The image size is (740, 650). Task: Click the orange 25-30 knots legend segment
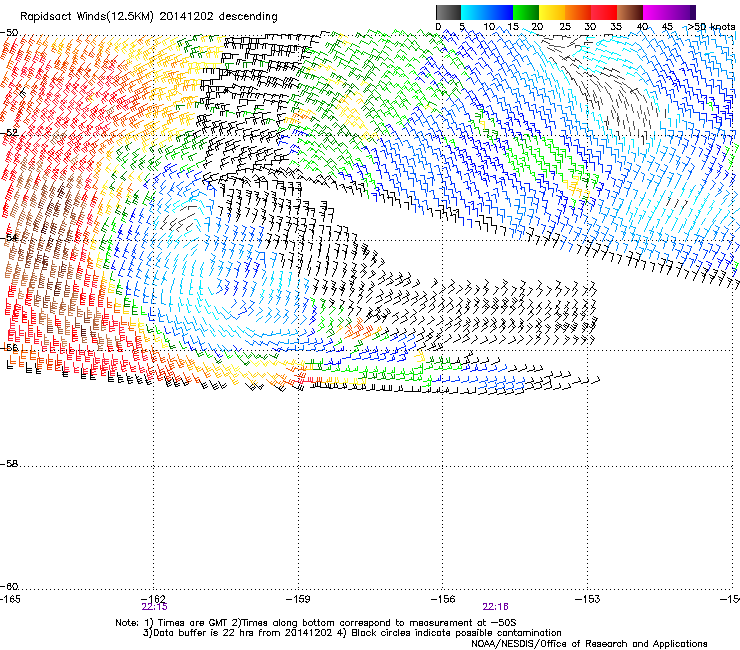[578, 12]
